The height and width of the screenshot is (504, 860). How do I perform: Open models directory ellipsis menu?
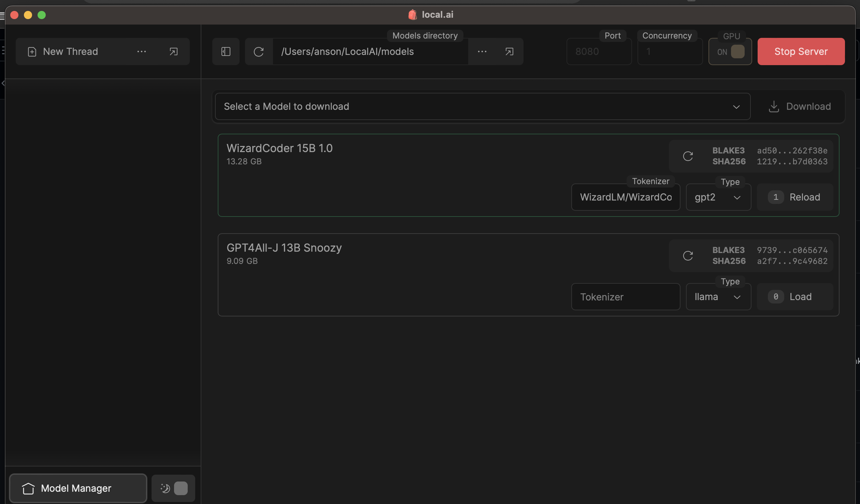coord(482,51)
